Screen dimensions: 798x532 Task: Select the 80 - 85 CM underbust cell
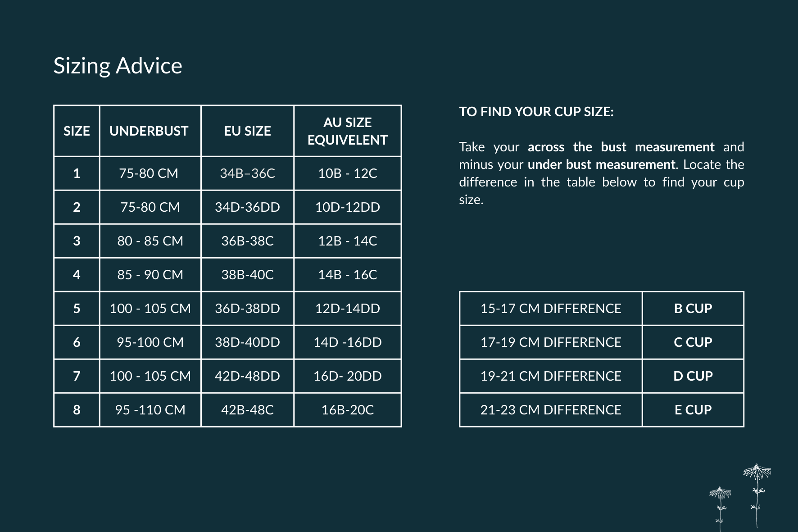150,241
